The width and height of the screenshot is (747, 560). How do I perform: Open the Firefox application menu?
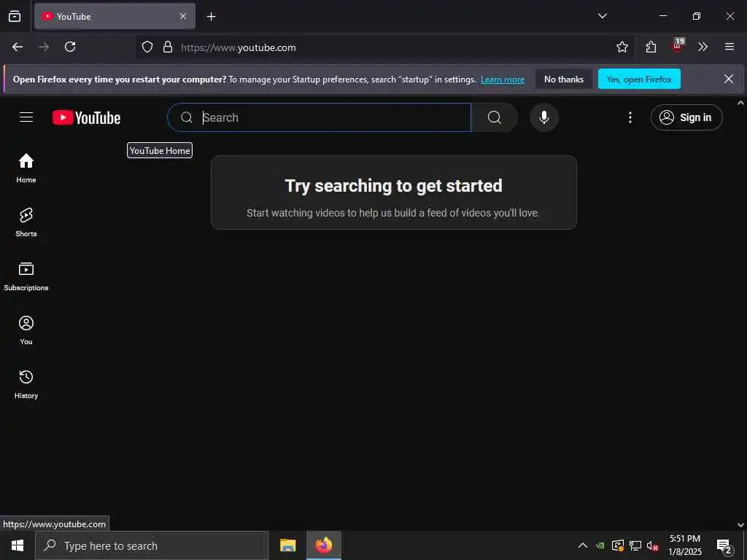729,47
